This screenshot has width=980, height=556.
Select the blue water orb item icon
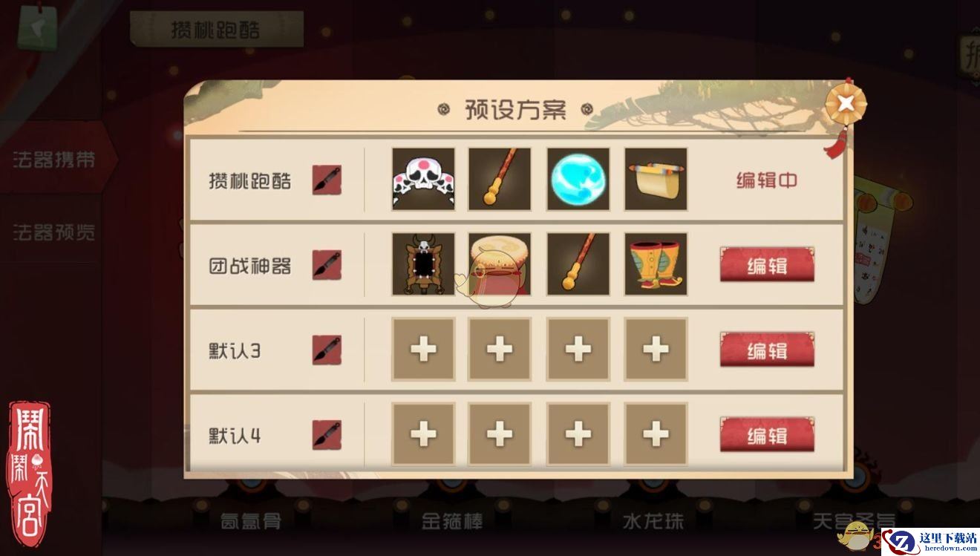pyautogui.click(x=578, y=179)
